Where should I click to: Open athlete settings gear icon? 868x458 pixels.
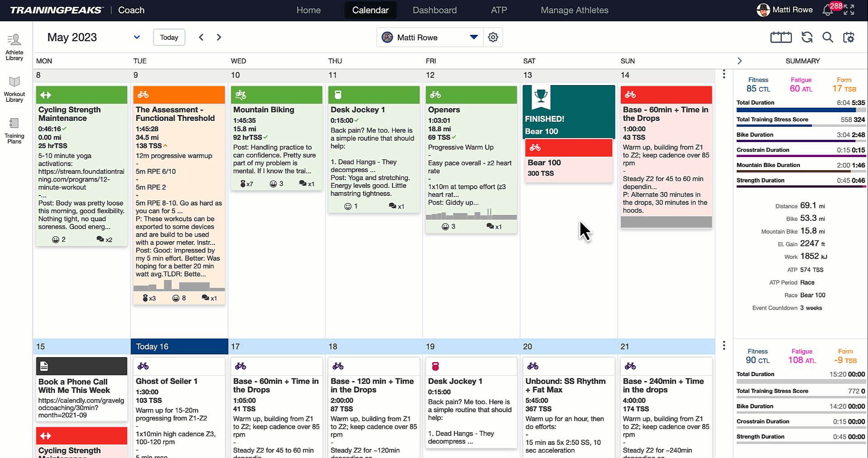click(493, 38)
